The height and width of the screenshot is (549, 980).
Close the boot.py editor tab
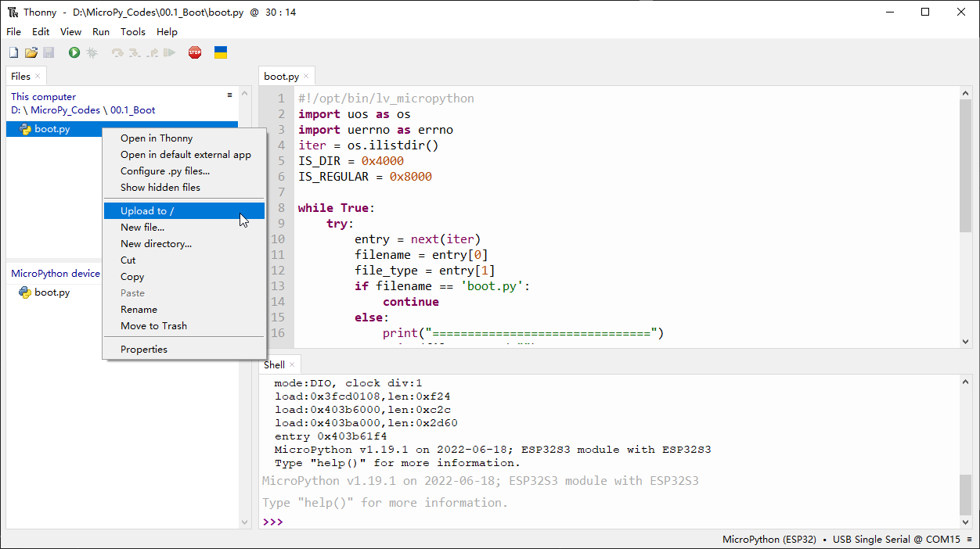[x=307, y=76]
